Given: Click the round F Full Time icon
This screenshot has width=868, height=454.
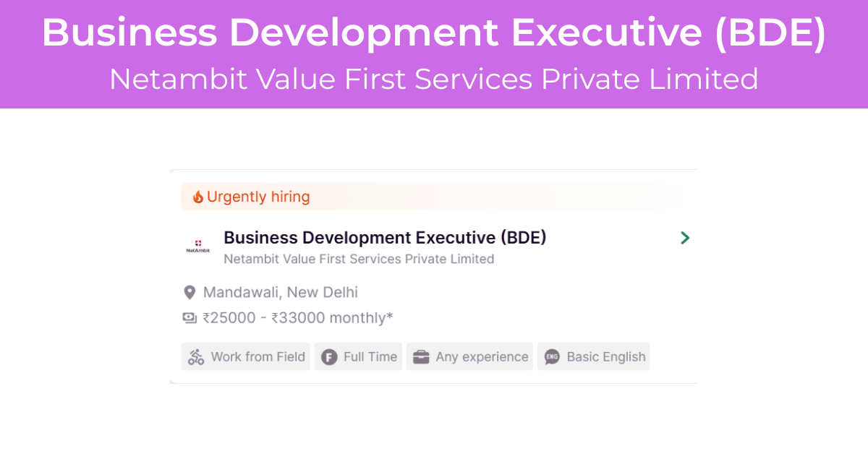Looking at the screenshot, I should pyautogui.click(x=329, y=356).
